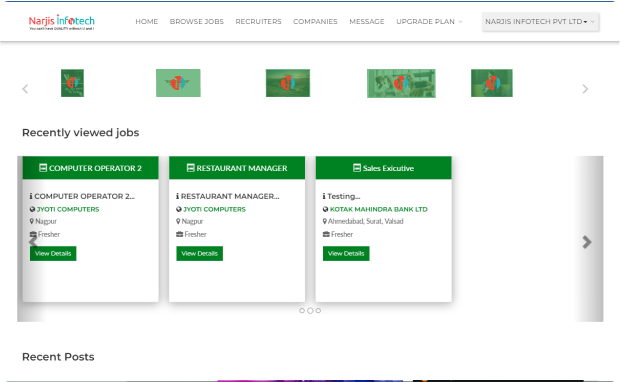Click the Ahmedabad, Surat, Valsad location text
620x382 pixels.
click(x=366, y=221)
